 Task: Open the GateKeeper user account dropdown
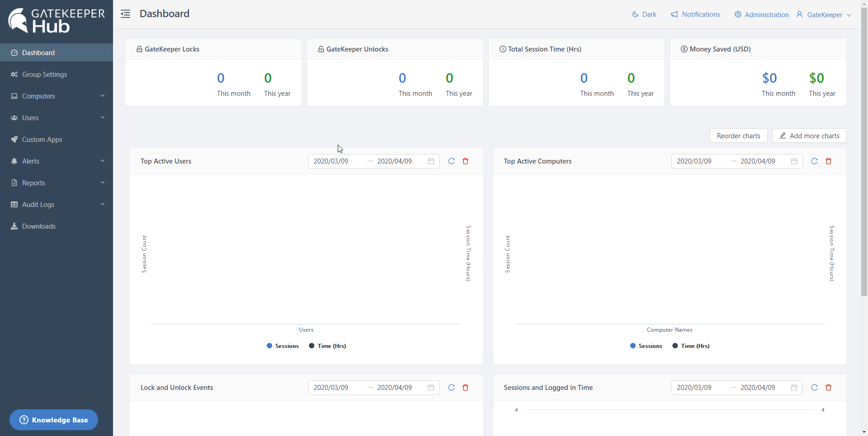point(824,15)
